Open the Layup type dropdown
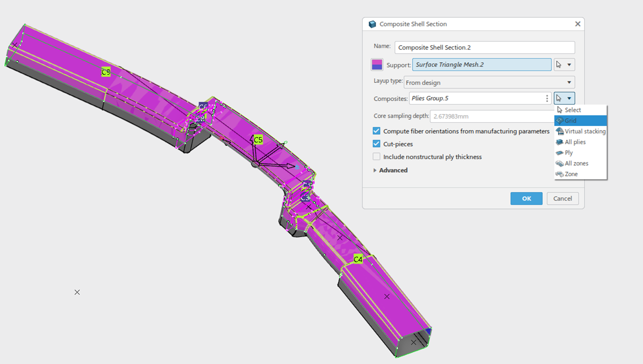 click(x=571, y=82)
